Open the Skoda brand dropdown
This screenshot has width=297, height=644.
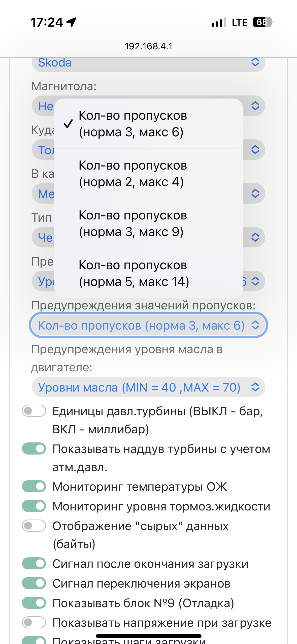point(148,62)
